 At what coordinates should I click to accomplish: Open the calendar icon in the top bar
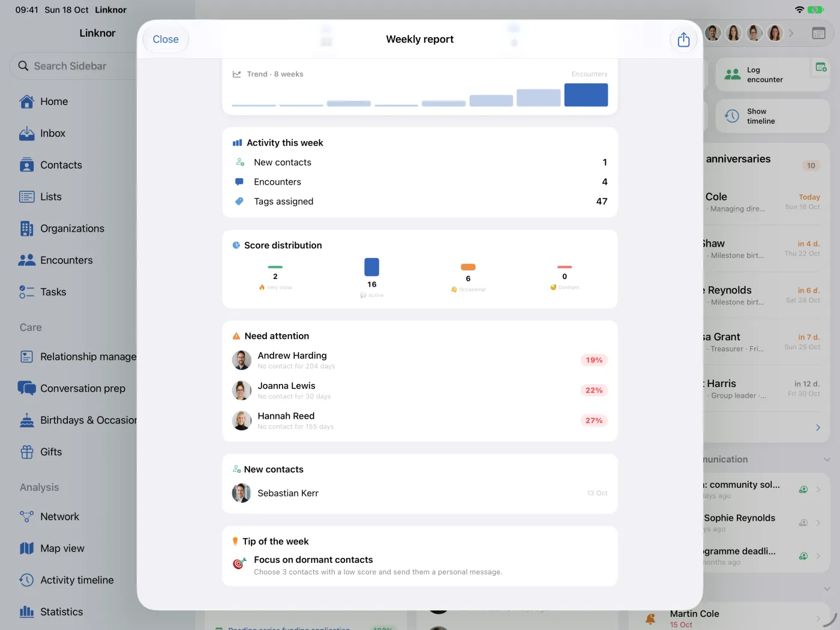pos(819,34)
